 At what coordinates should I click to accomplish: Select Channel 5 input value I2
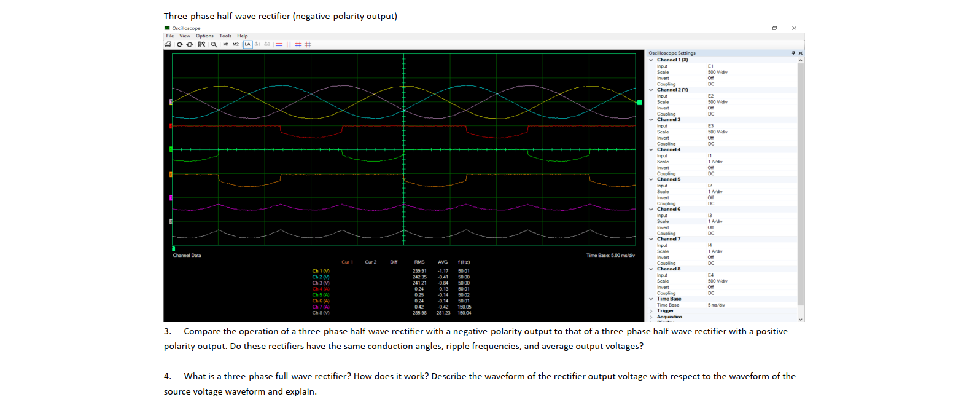coord(710,186)
